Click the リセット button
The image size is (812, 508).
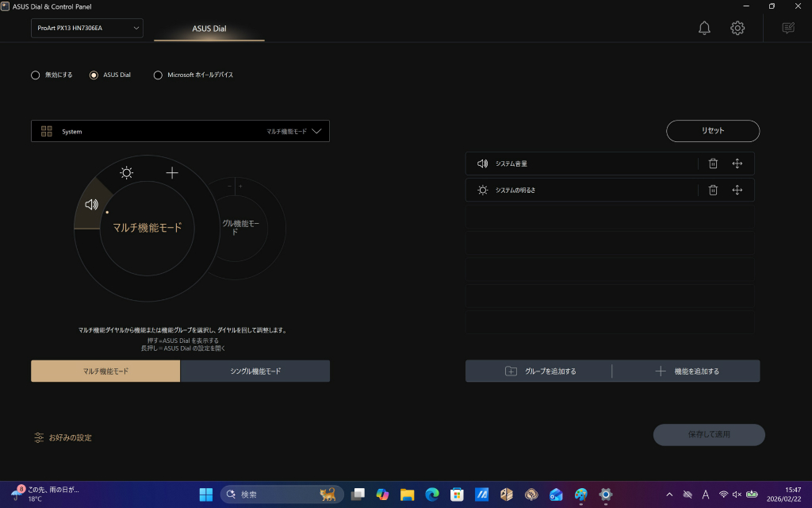[x=713, y=131]
